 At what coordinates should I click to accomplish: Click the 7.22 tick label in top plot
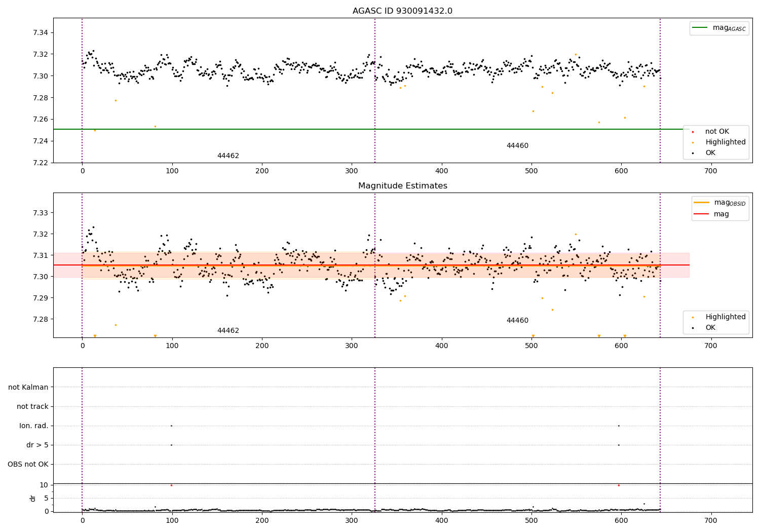pyautogui.click(x=40, y=163)
